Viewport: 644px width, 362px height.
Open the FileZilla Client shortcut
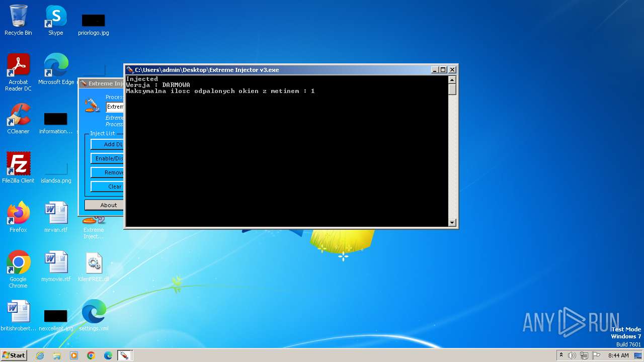[x=18, y=167]
